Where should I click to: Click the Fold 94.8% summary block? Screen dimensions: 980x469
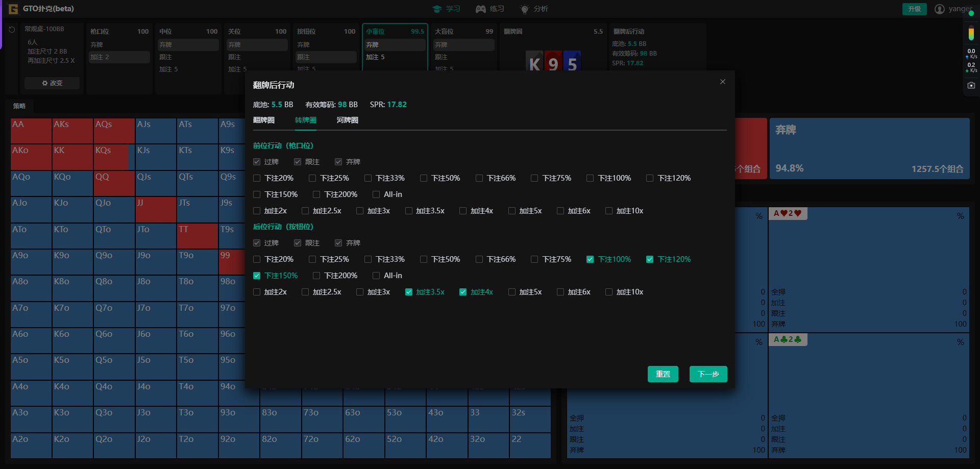point(869,149)
